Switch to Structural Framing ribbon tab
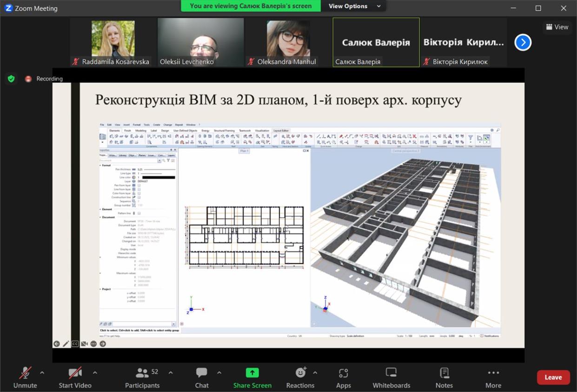 (x=224, y=131)
